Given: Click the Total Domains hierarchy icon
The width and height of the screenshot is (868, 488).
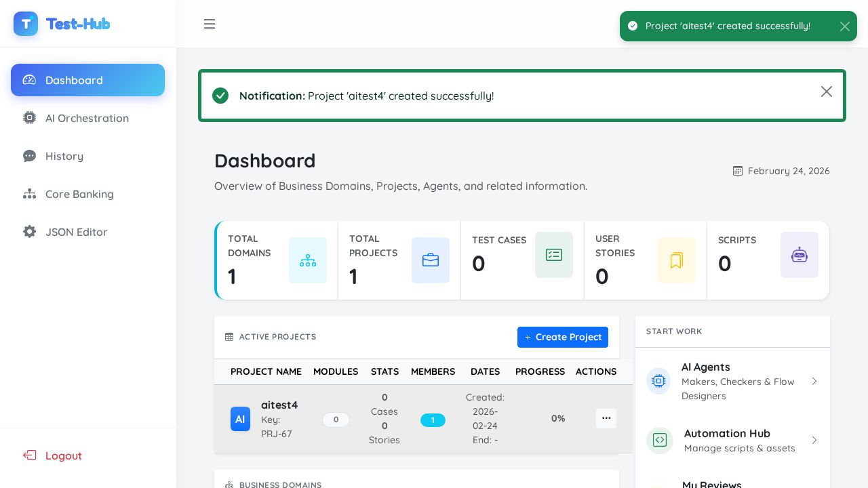Looking at the screenshot, I should pyautogui.click(x=308, y=260).
